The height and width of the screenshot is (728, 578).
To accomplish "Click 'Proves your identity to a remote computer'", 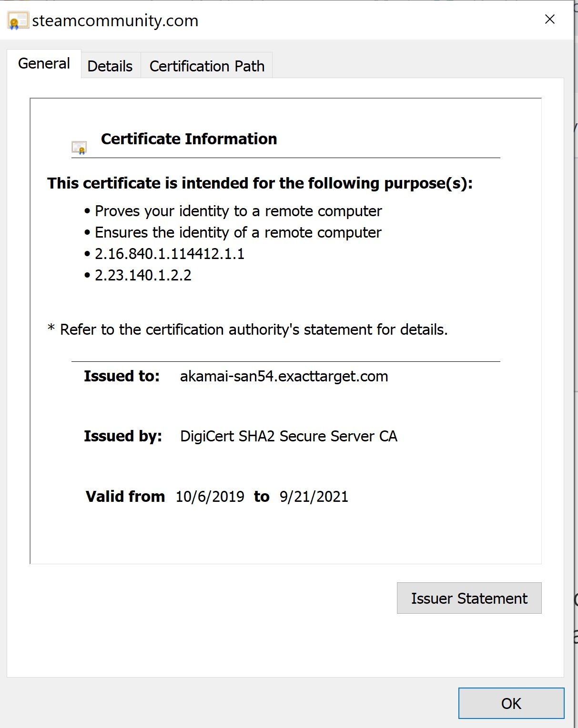I will point(238,211).
